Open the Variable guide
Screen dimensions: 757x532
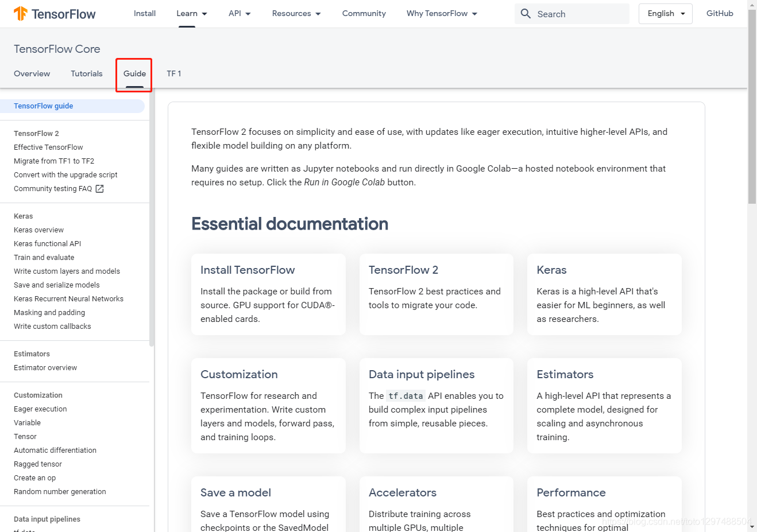click(x=27, y=423)
